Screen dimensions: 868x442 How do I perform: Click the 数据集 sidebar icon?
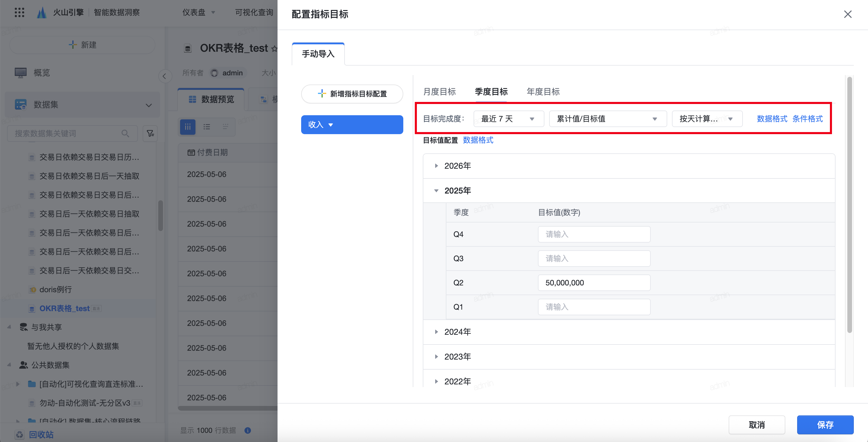(x=21, y=105)
